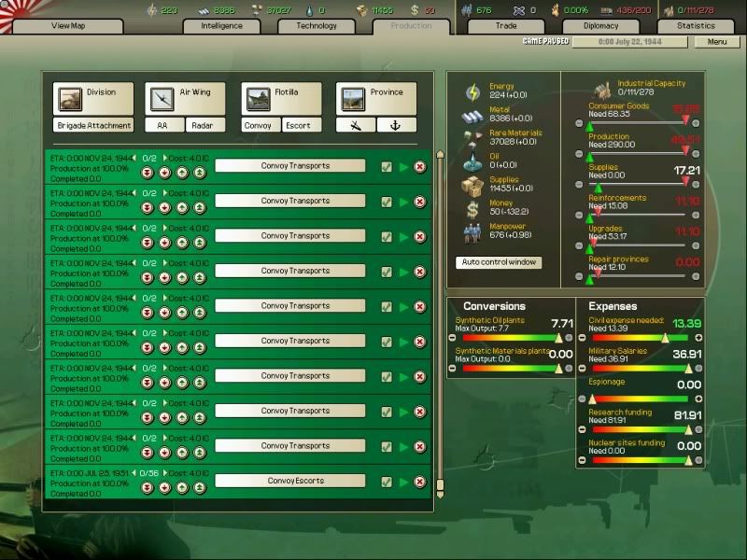
Task: Switch to the Diplomacy tab
Action: [600, 26]
